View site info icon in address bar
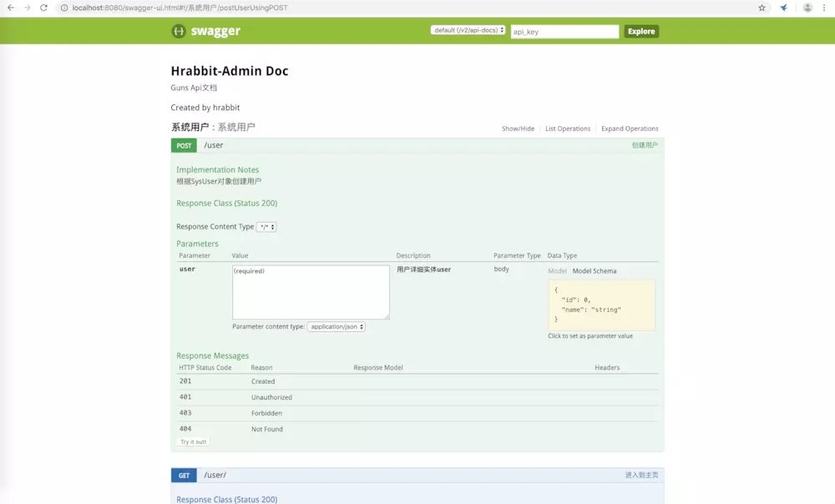Screen dimensions: 835x504 pyautogui.click(x=64, y=8)
